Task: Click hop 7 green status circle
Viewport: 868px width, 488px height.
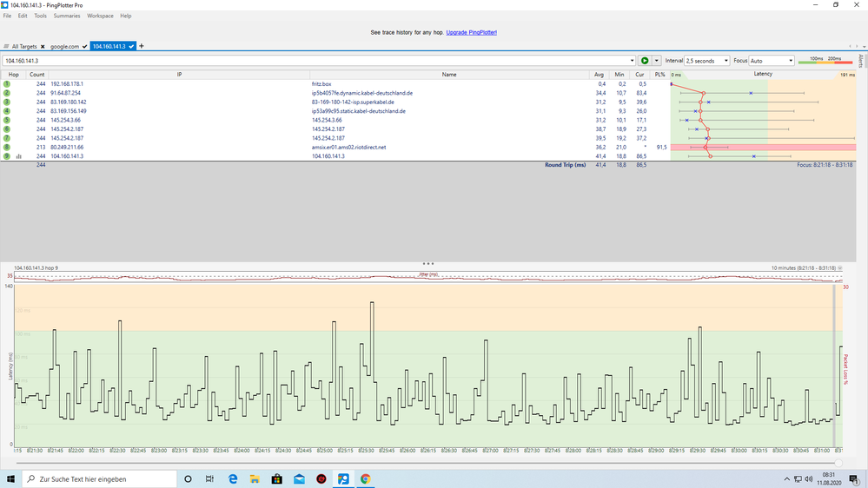Action: coord(7,138)
